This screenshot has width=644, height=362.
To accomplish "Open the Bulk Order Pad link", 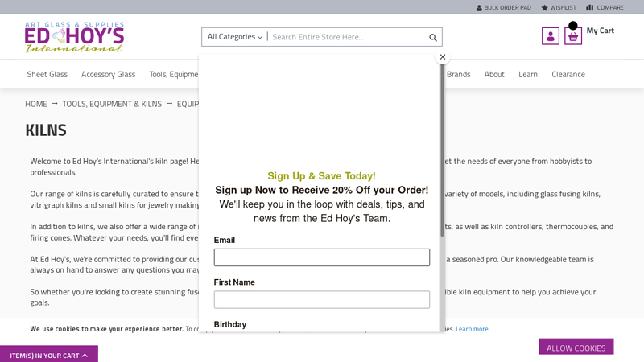I will click(503, 7).
